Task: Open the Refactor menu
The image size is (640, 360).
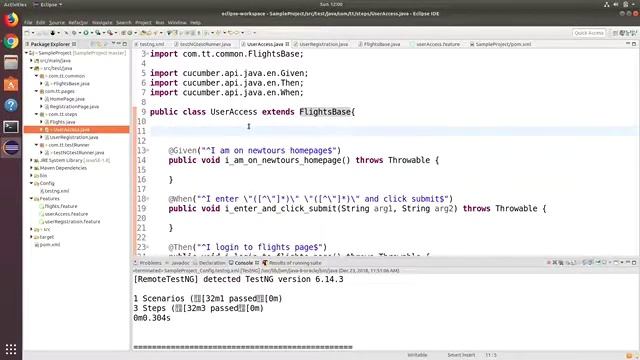Action: (78, 22)
